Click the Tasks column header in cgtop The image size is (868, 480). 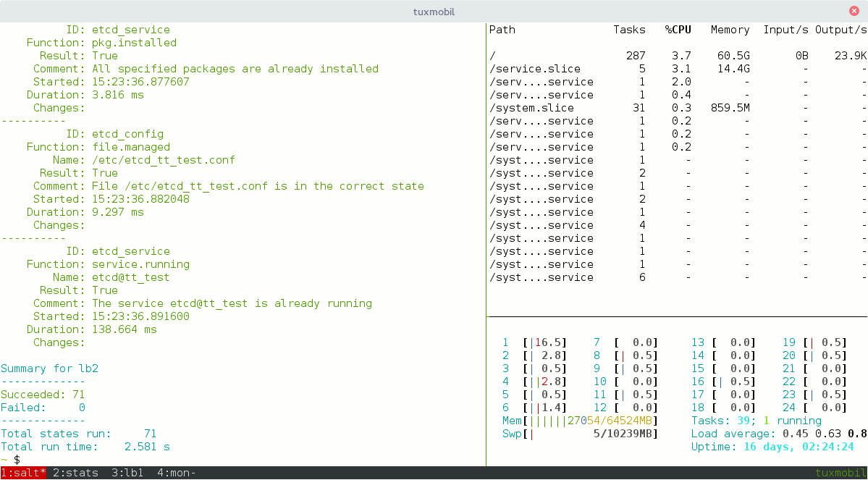[629, 30]
